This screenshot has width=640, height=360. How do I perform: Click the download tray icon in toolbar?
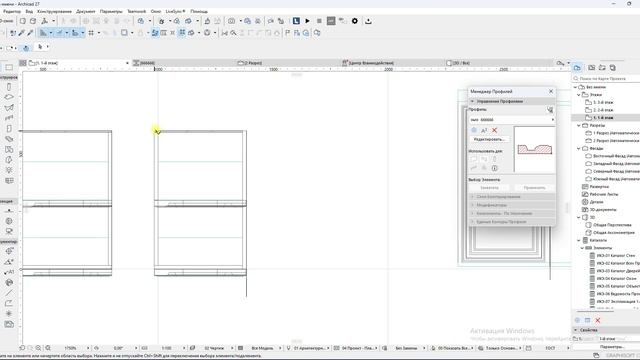368,21
